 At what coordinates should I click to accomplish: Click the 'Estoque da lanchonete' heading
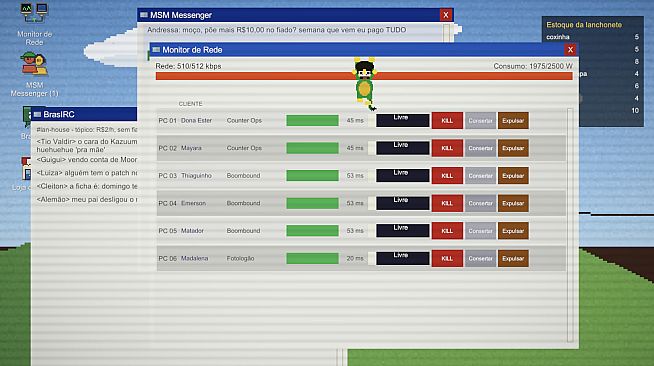(584, 25)
